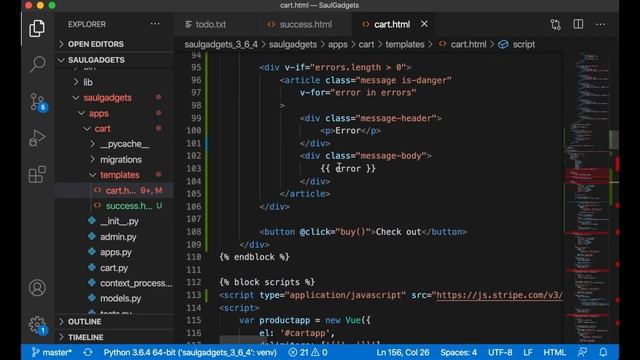Open Explorer views and more actions menu
This screenshot has width=640, height=360.
155,24
